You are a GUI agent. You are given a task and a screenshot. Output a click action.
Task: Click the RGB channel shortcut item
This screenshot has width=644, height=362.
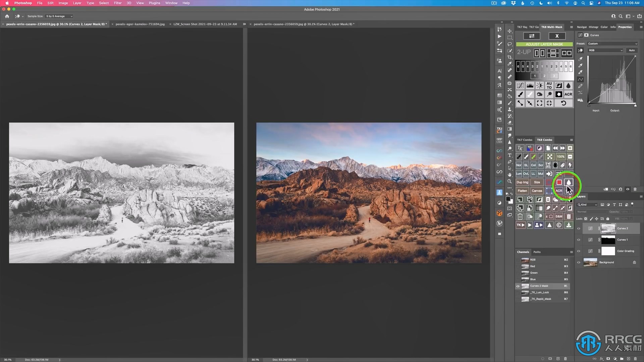pyautogui.click(x=566, y=259)
